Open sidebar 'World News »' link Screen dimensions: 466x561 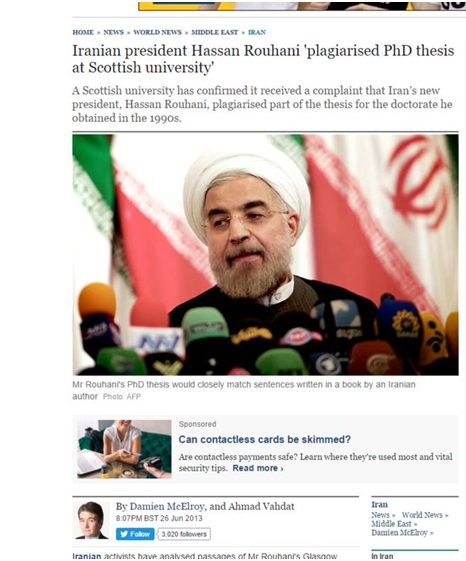(425, 515)
